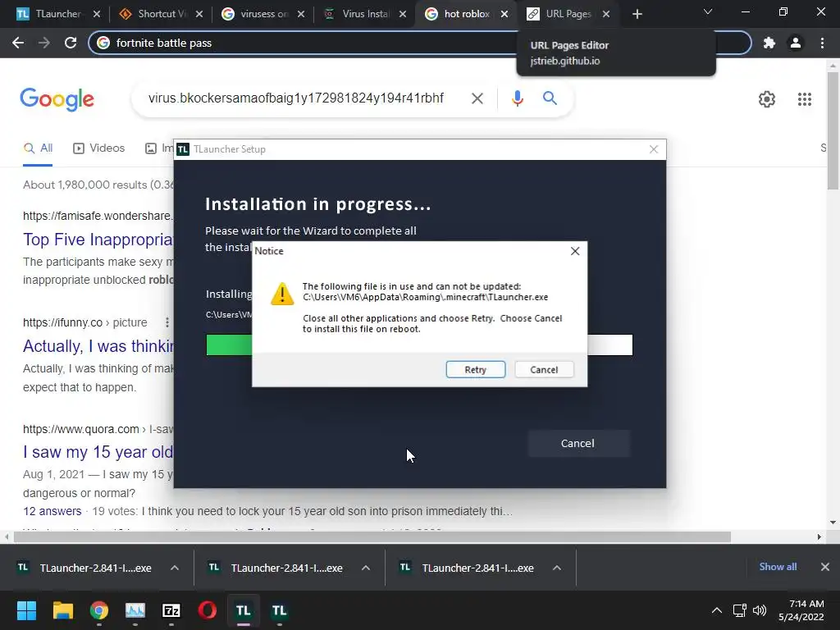Open Chrome extensions puzzle icon
The image size is (840, 630).
(x=769, y=43)
